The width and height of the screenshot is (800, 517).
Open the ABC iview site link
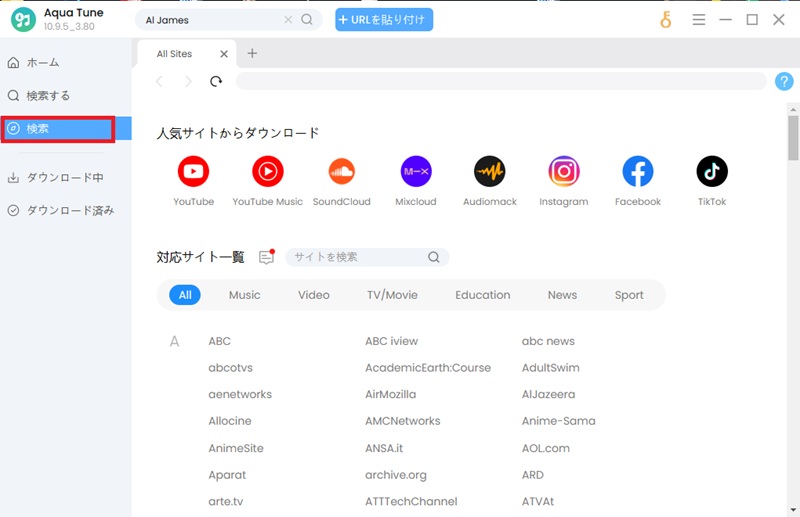point(391,341)
